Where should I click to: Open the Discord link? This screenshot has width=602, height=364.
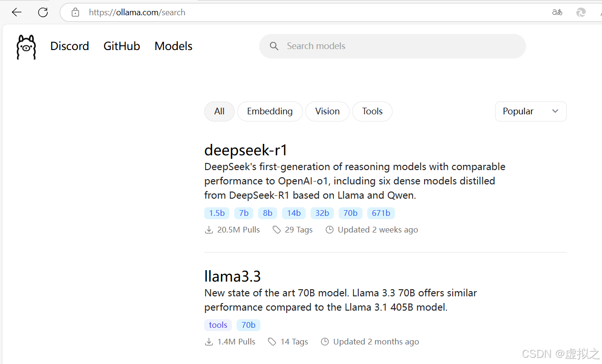coord(70,46)
